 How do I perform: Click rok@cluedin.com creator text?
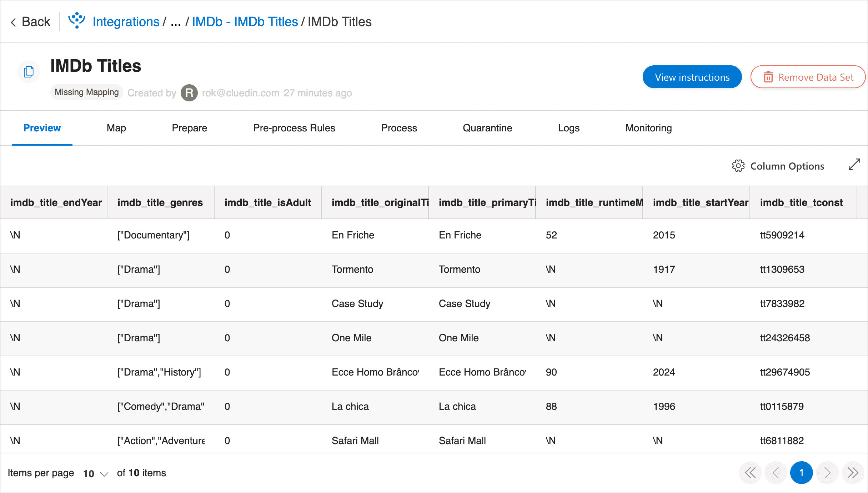click(x=241, y=93)
